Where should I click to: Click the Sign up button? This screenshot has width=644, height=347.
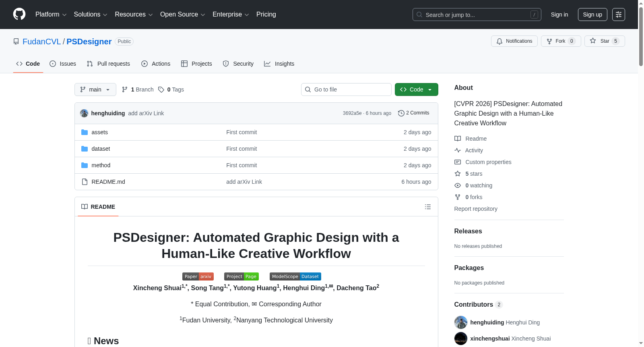pos(592,15)
